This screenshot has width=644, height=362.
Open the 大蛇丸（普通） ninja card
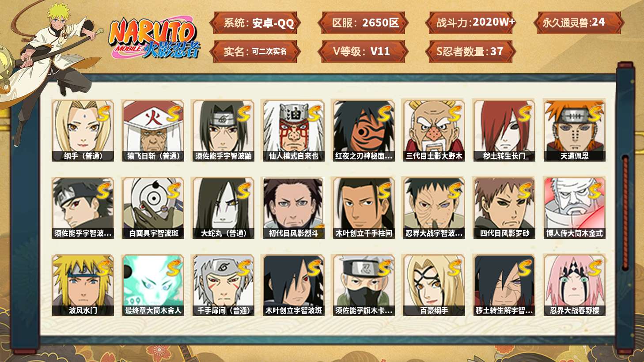pyautogui.click(x=223, y=208)
